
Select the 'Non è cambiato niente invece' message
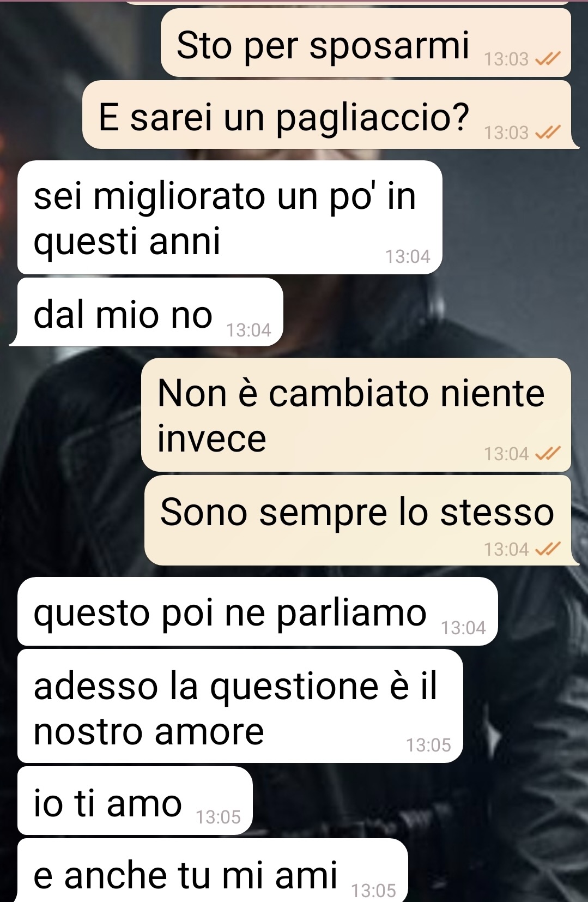click(356, 414)
